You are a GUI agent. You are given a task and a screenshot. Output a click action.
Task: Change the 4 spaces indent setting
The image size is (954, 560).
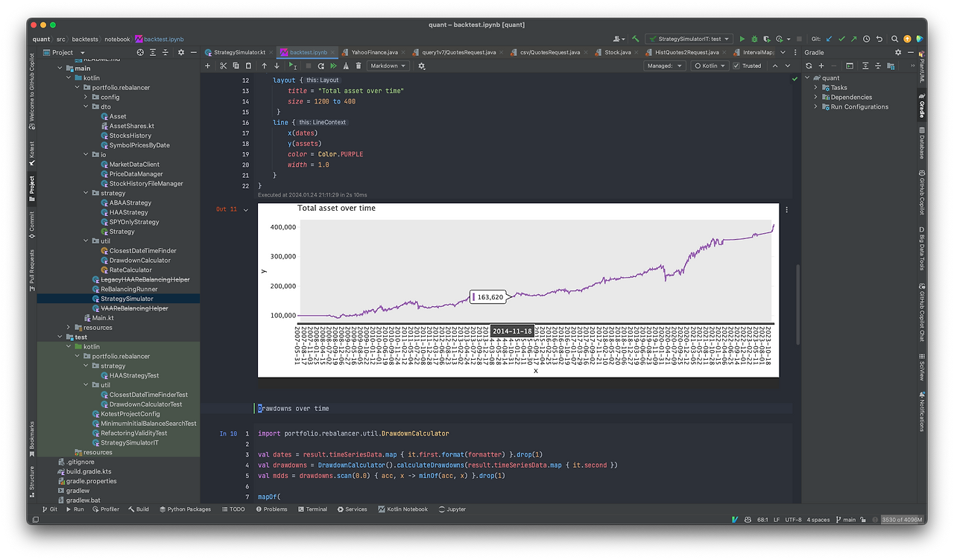pyautogui.click(x=818, y=520)
